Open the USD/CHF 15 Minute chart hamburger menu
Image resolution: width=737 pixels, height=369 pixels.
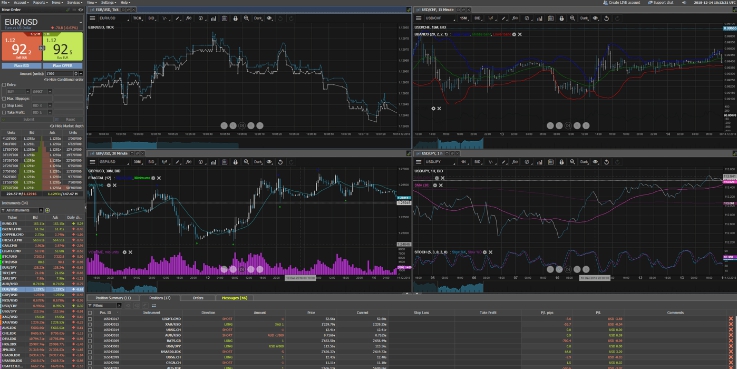tap(418, 18)
